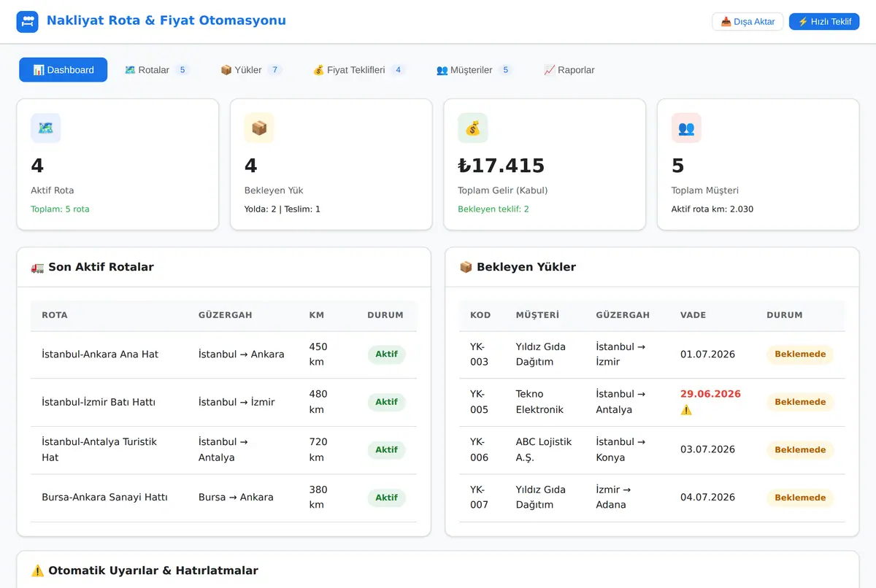Click the overdue date 29.06.2026
The height and width of the screenshot is (588, 876).
pos(710,394)
